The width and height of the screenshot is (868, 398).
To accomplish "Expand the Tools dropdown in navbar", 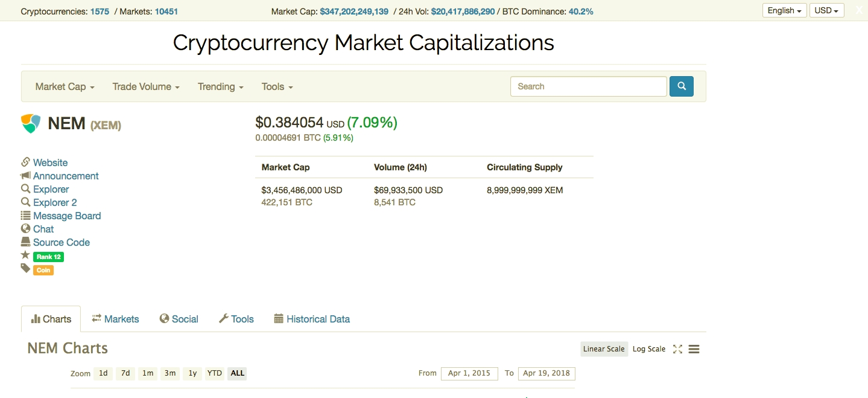I will [277, 86].
